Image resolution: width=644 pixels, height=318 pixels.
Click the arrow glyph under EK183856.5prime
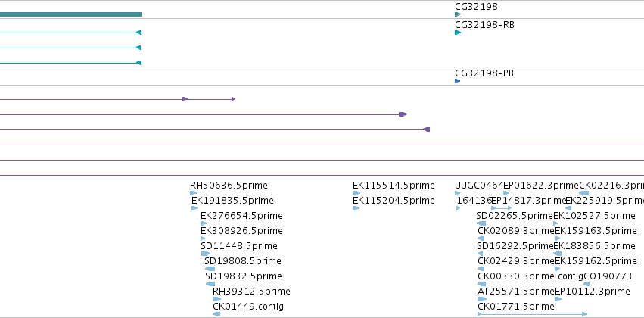557,254
